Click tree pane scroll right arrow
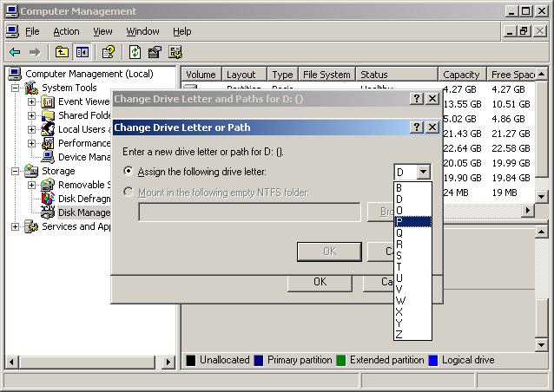The image size is (554, 392). [168, 362]
